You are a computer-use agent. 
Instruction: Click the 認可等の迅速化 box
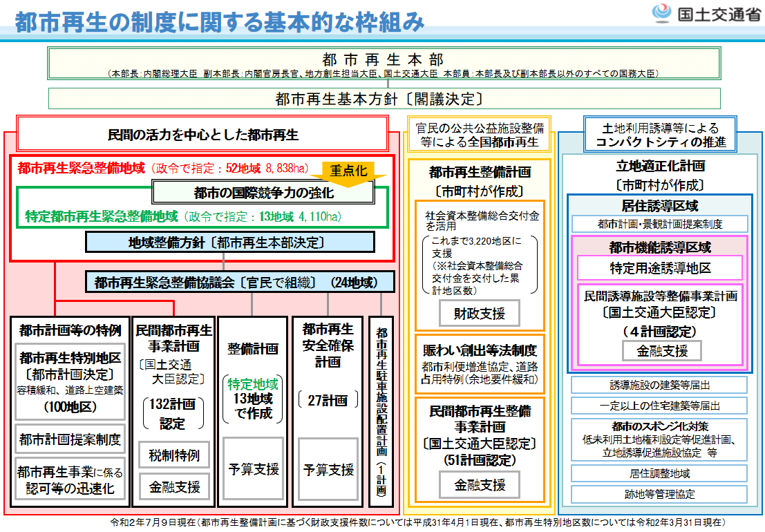70,482
